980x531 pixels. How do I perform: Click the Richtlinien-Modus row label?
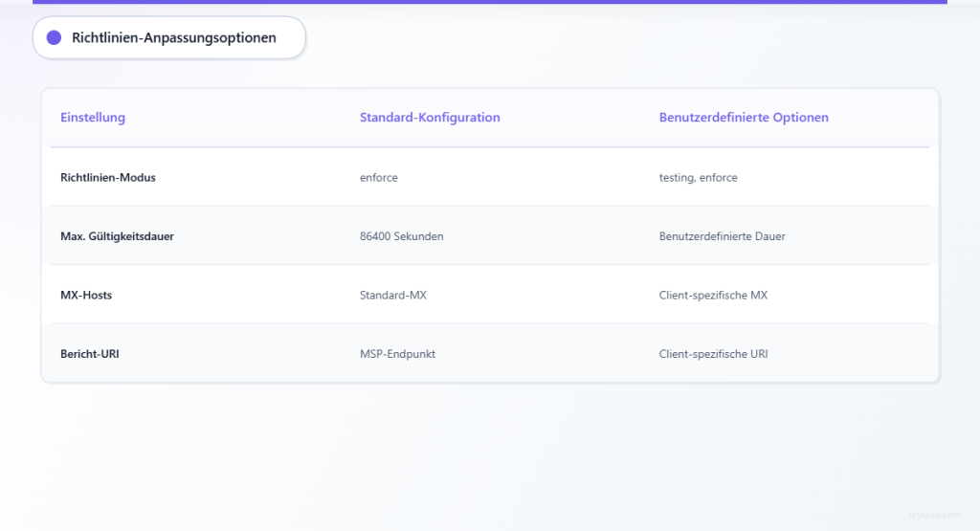tap(108, 177)
